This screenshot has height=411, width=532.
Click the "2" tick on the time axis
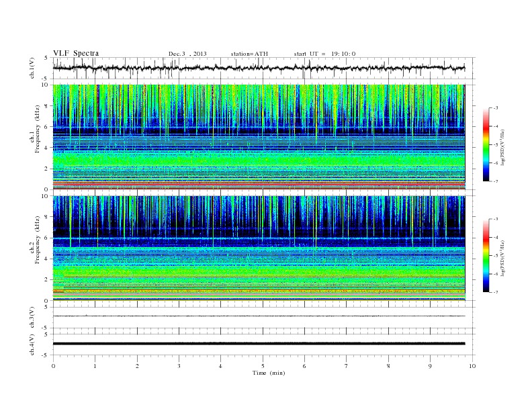[137, 366]
